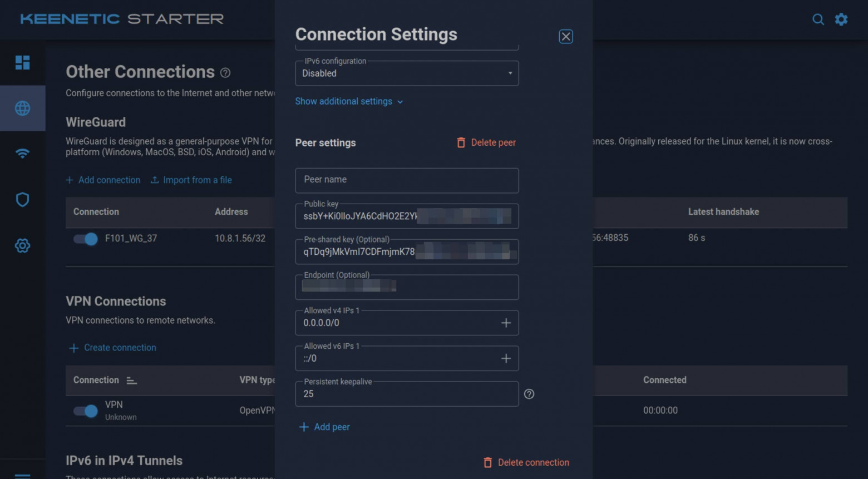Open the top-right settings gear

[841, 19]
